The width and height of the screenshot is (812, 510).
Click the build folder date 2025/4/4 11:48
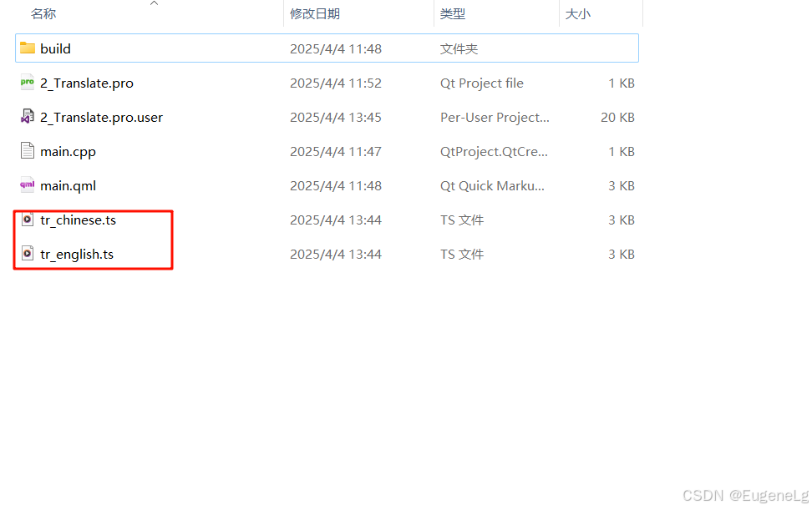tap(336, 49)
